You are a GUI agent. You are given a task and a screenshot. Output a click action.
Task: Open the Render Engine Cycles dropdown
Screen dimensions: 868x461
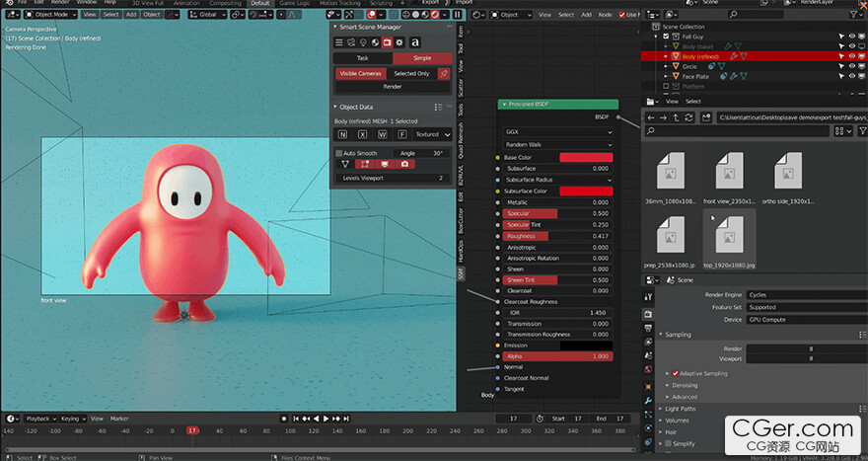807,295
